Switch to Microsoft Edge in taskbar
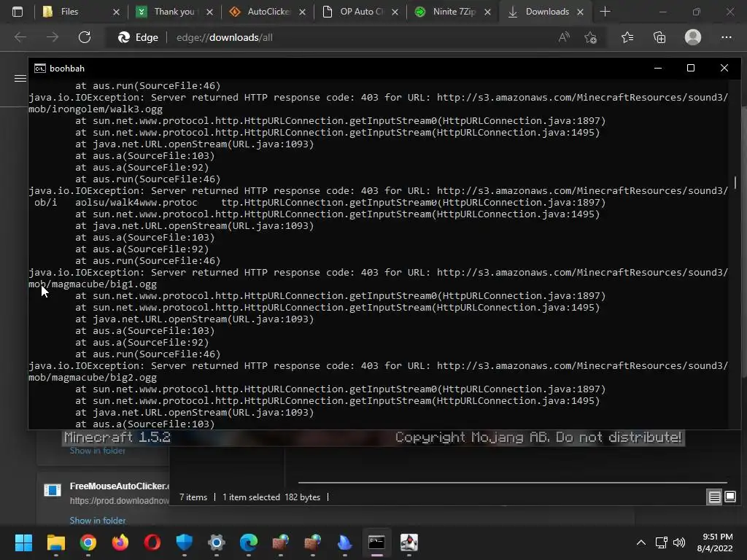747x560 pixels. click(249, 542)
